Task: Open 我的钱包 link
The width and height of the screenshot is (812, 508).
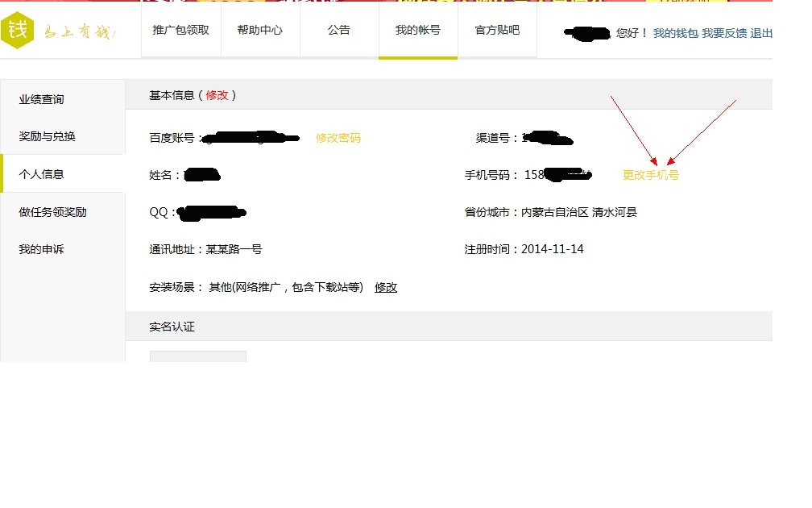Action: 675,33
